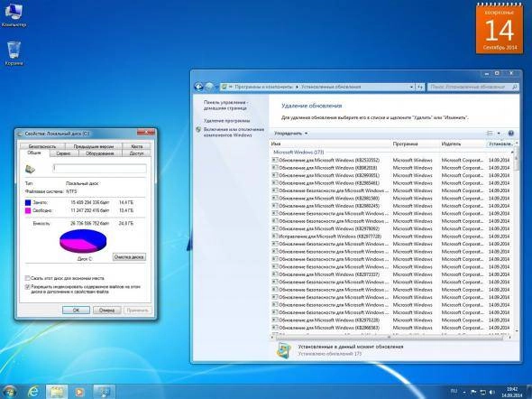Sort by the Издатель column header

463,144
